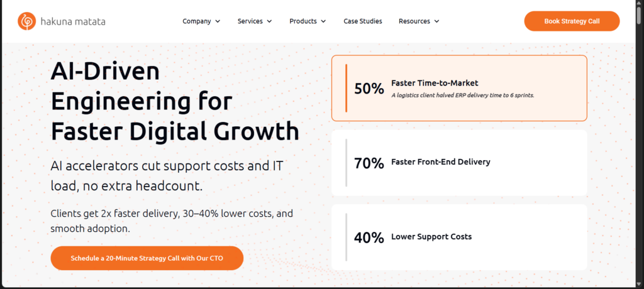Viewport: 644px width, 289px height.
Task: Click the hakuna matata logo icon
Action: (26, 21)
